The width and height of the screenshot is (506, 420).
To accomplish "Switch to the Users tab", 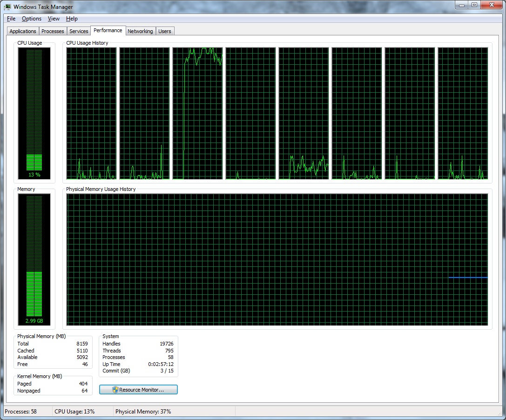I will point(165,31).
